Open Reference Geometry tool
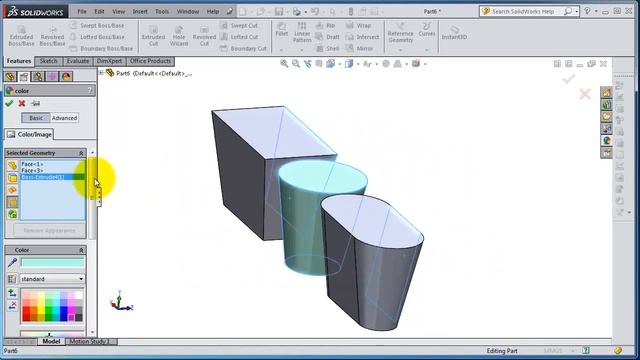Screen dimensions: 640x360 [x=400, y=32]
